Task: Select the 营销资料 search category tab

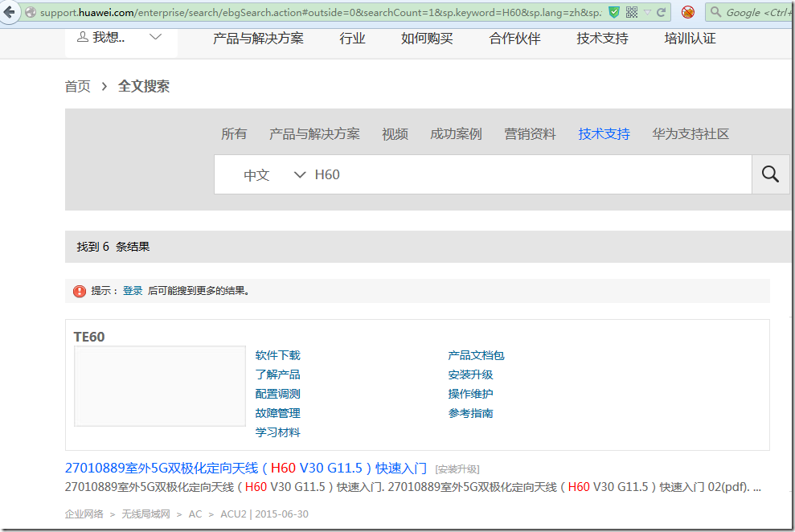Action: pyautogui.click(x=530, y=133)
